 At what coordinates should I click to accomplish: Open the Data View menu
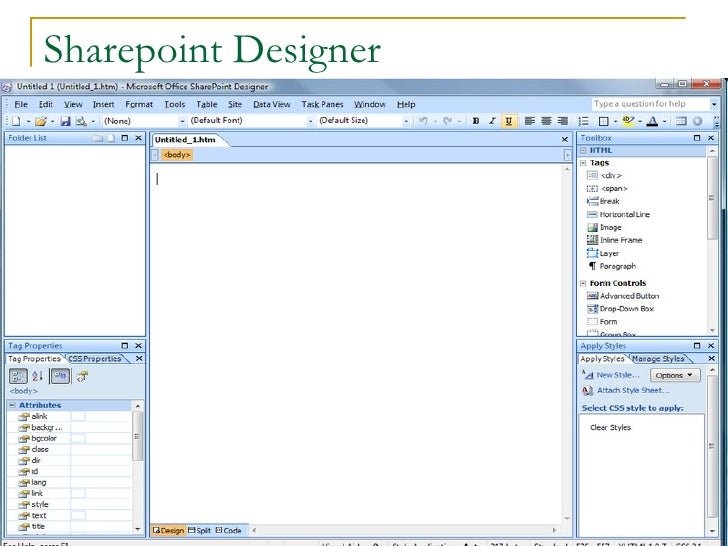[272, 104]
